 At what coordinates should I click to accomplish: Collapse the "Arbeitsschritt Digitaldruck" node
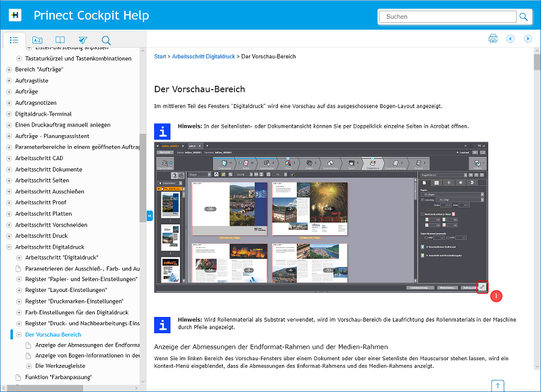[x=9, y=247]
